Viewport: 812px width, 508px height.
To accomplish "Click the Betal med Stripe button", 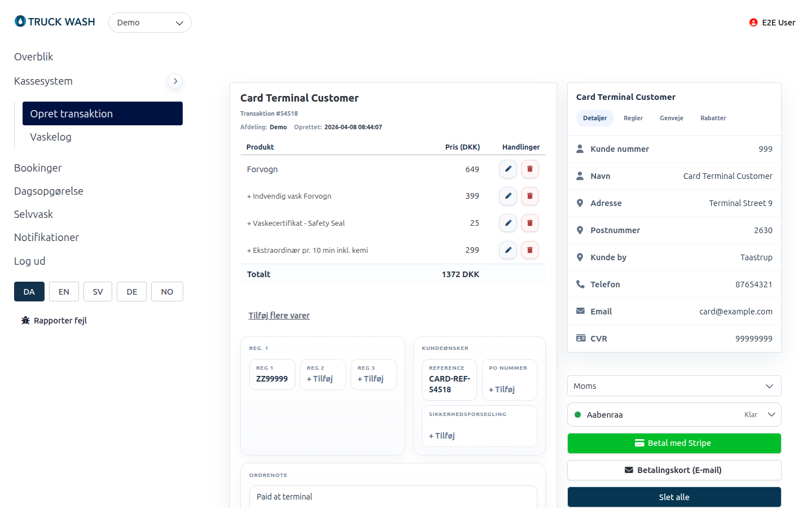I will point(674,443).
